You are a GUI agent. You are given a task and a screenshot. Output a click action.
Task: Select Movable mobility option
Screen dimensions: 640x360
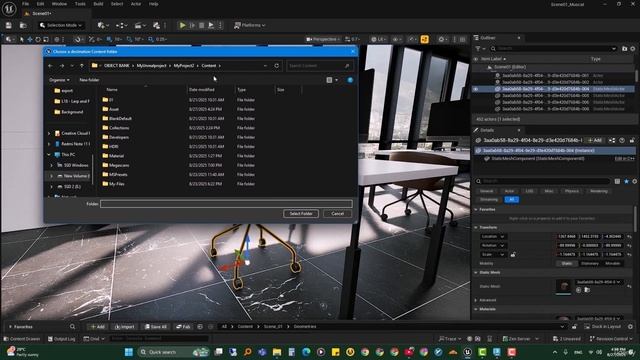click(612, 264)
